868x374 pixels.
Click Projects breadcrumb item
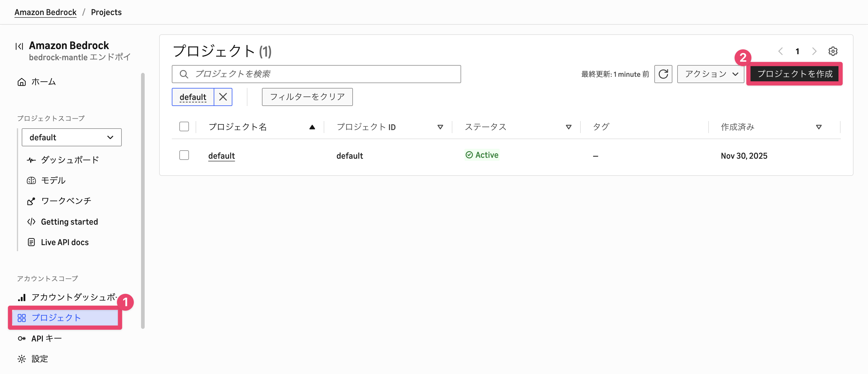coord(106,12)
